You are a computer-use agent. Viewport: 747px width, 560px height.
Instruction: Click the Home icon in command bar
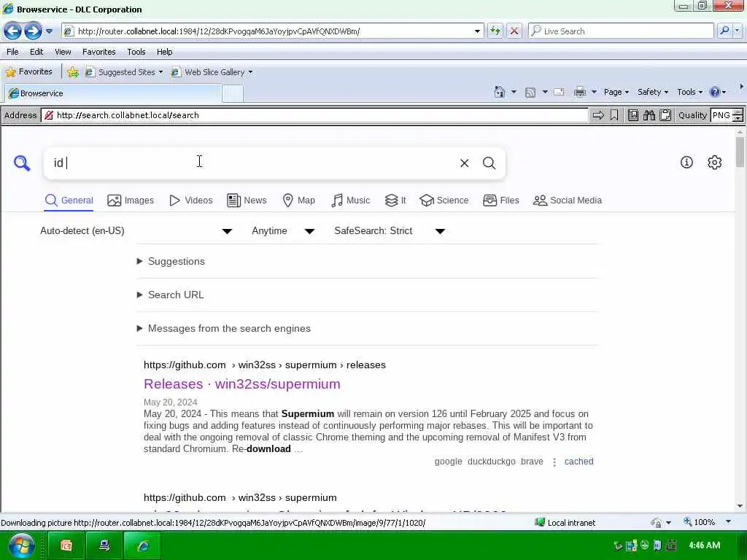coord(499,92)
